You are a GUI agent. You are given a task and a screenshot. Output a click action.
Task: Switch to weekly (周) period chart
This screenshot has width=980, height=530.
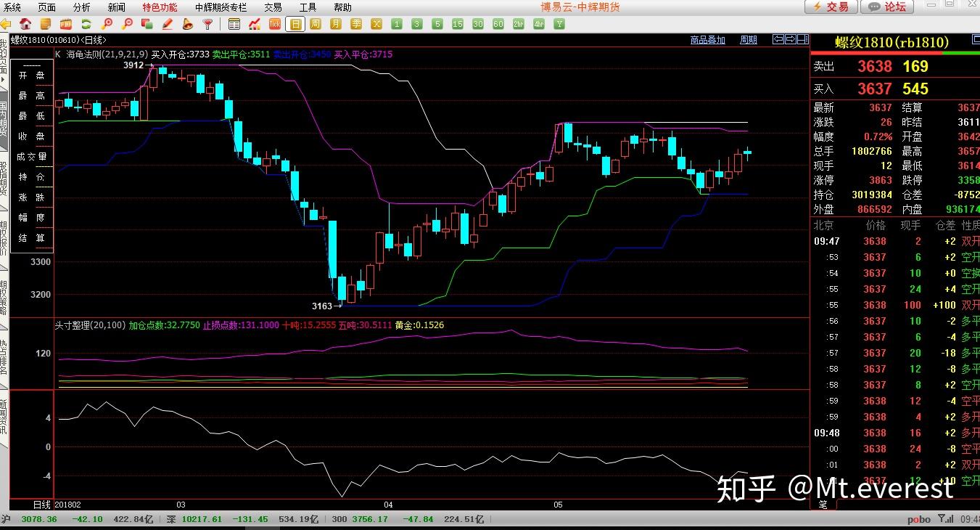coord(316,24)
